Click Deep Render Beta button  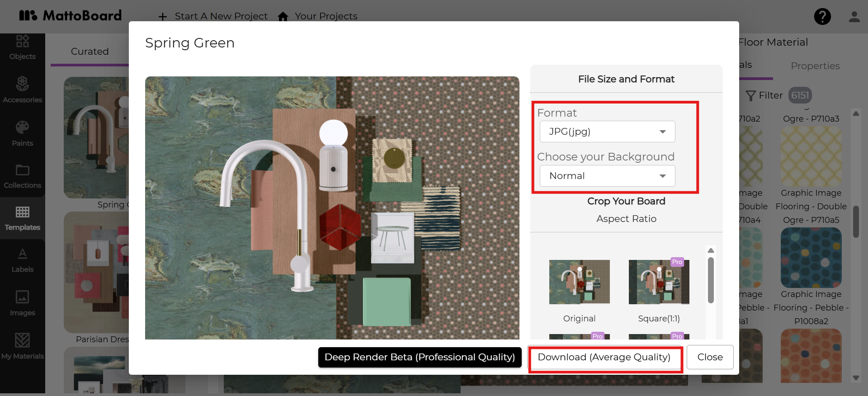click(420, 357)
